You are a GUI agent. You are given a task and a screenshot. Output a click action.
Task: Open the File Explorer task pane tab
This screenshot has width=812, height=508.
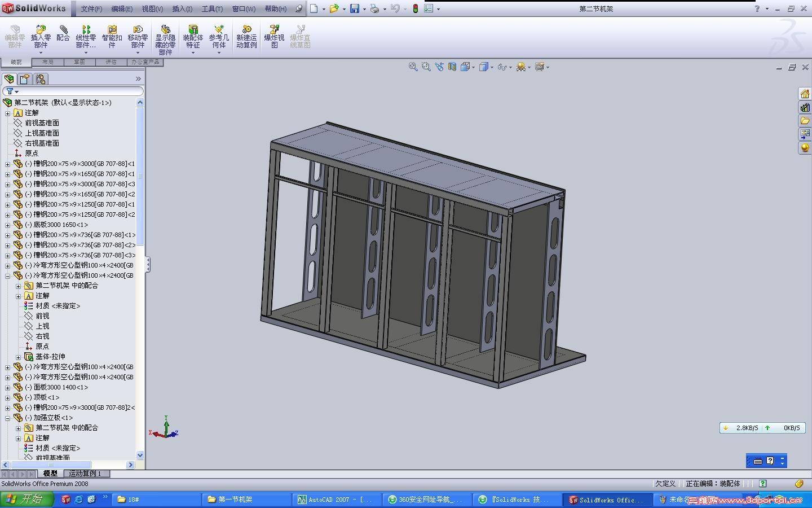pyautogui.click(x=805, y=121)
